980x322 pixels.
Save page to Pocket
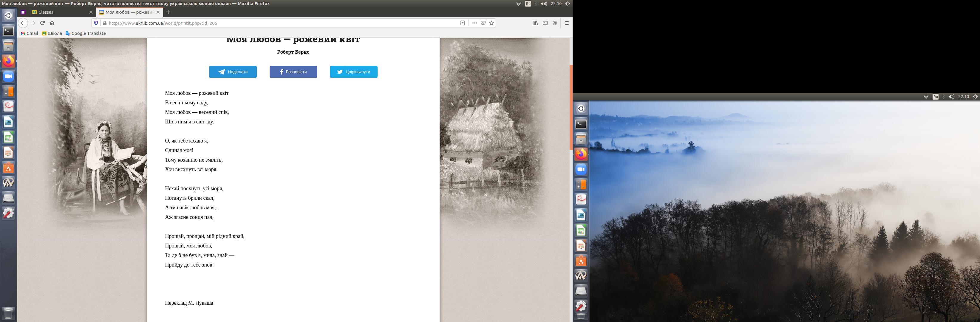click(483, 23)
